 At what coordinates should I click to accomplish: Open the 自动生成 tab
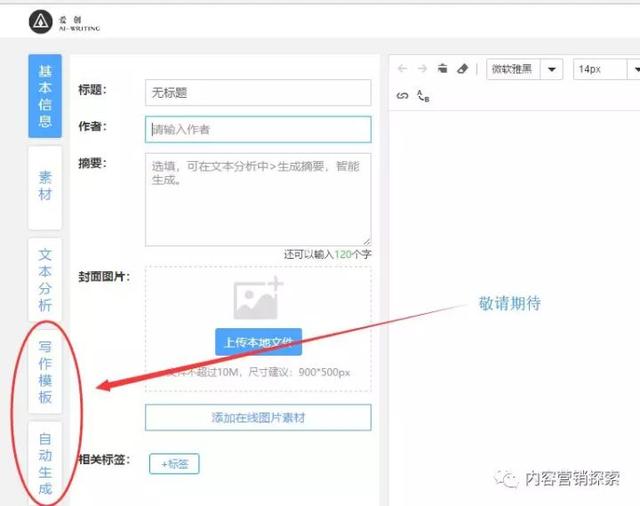[x=45, y=464]
